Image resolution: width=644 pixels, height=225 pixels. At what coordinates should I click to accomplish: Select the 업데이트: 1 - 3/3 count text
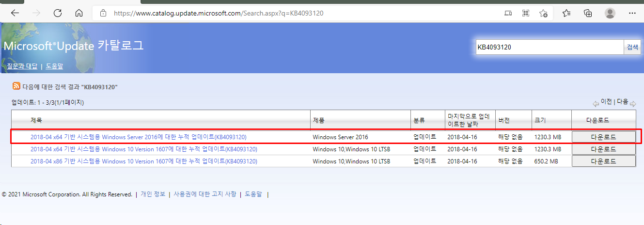point(48,103)
